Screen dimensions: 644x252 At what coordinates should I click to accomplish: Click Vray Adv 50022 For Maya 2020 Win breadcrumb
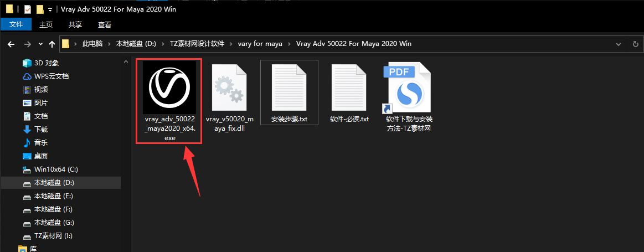[x=354, y=44]
